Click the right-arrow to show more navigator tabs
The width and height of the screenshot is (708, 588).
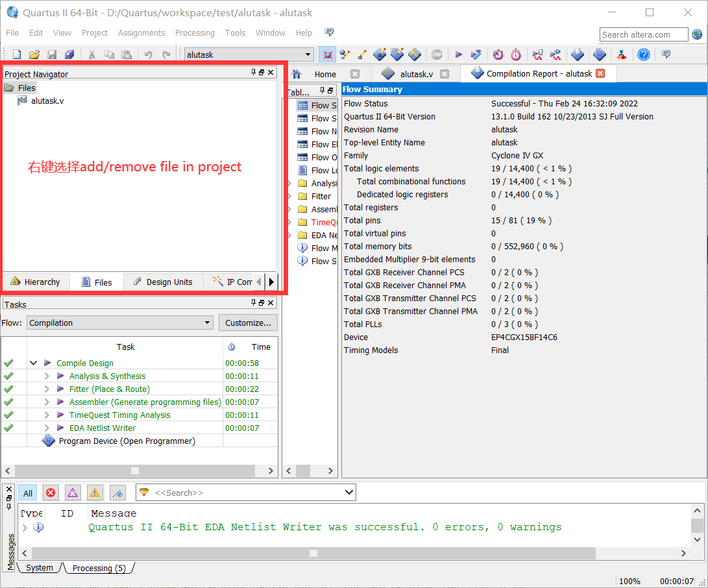[271, 282]
